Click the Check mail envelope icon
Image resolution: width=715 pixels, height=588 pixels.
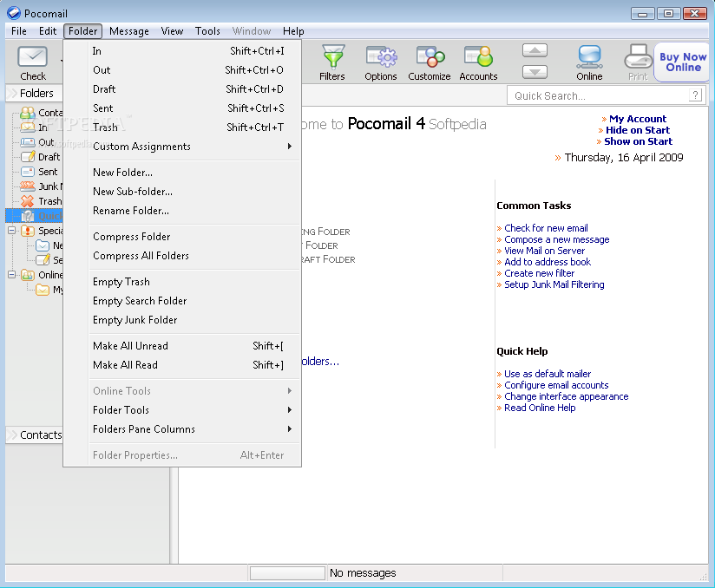(x=32, y=57)
